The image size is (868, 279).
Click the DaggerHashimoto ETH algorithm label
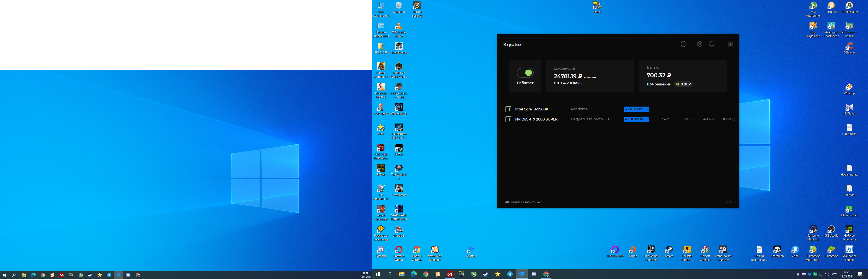590,119
